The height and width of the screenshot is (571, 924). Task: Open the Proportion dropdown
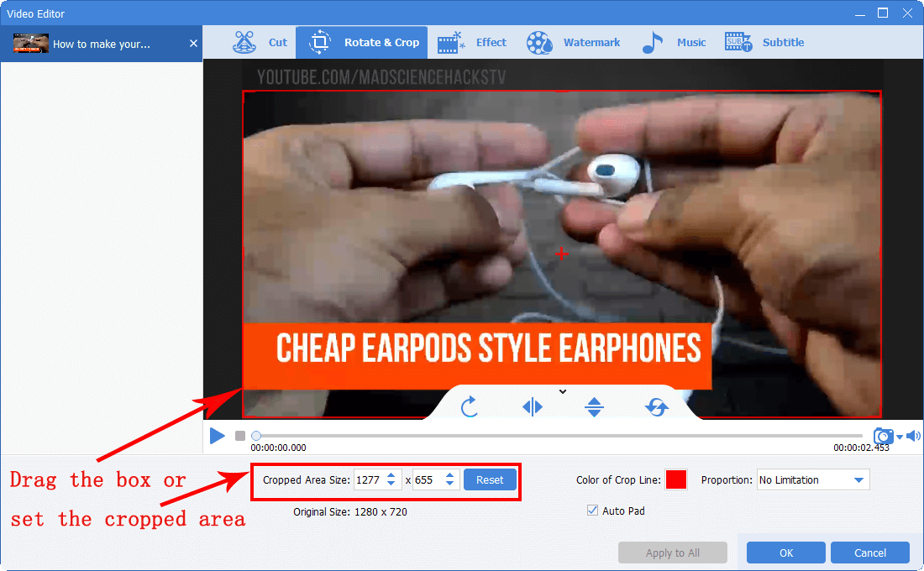[x=812, y=480]
